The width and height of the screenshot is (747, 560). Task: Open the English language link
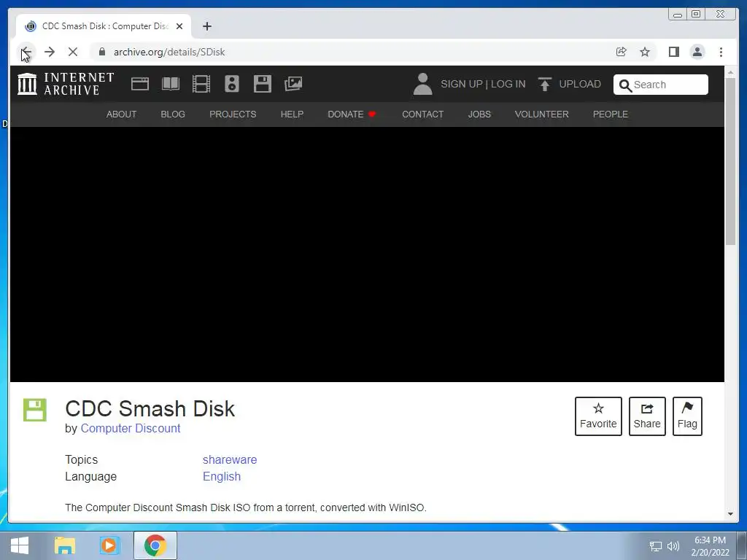point(222,476)
